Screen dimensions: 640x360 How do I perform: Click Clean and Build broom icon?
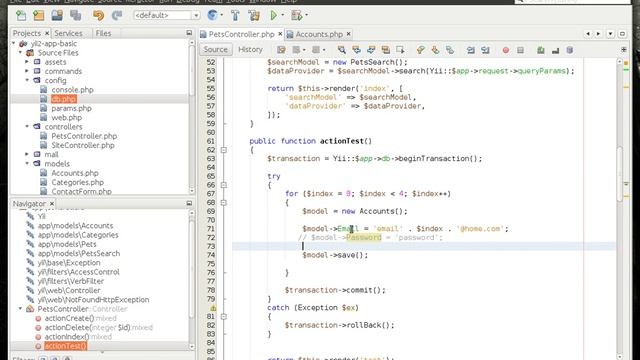point(254,16)
